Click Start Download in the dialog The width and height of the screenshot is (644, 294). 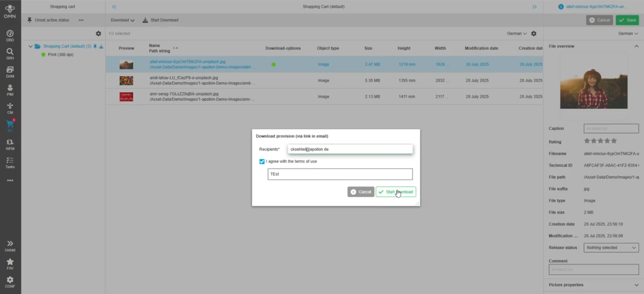(396, 192)
